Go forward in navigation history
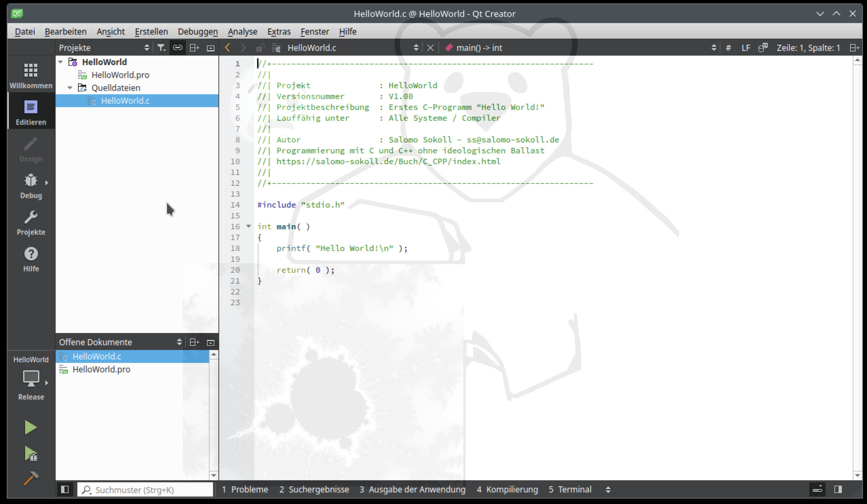This screenshot has width=867, height=504. (243, 48)
